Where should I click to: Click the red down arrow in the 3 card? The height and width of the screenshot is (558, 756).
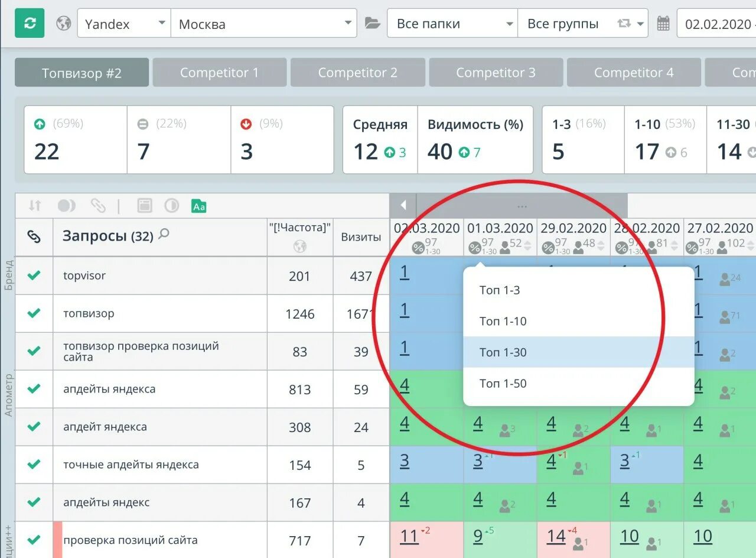point(246,124)
